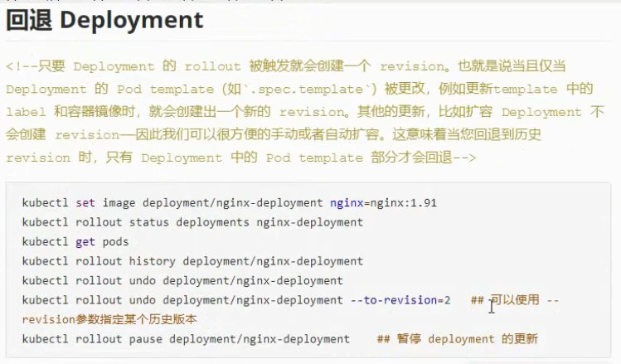Viewport: 621px width, 364px height.
Task: Click "nginx=nginx:1.91" in the code block
Action: tap(383, 203)
